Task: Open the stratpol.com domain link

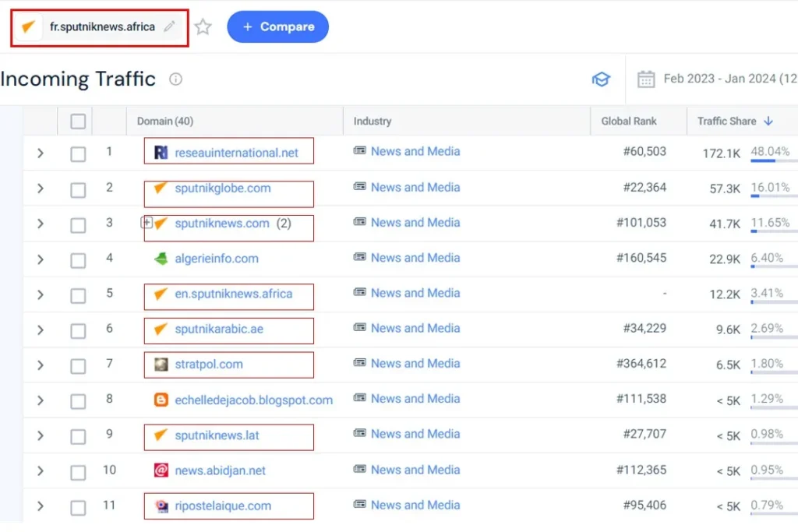Action: [209, 365]
